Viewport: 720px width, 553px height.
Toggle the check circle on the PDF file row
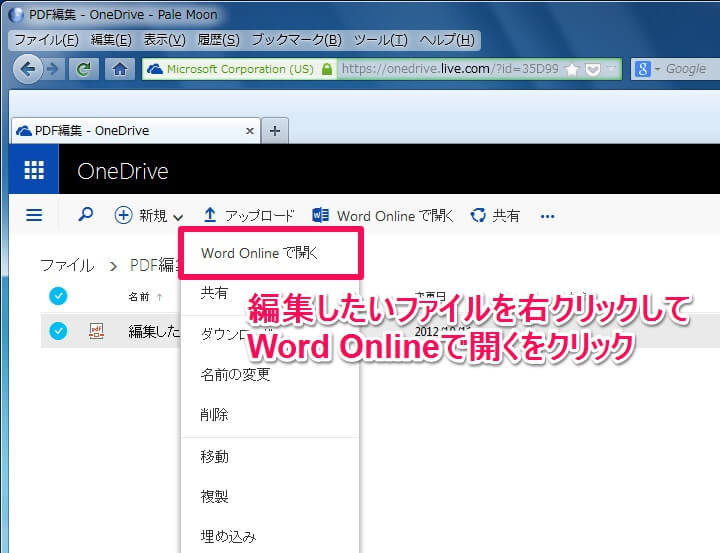tap(58, 331)
